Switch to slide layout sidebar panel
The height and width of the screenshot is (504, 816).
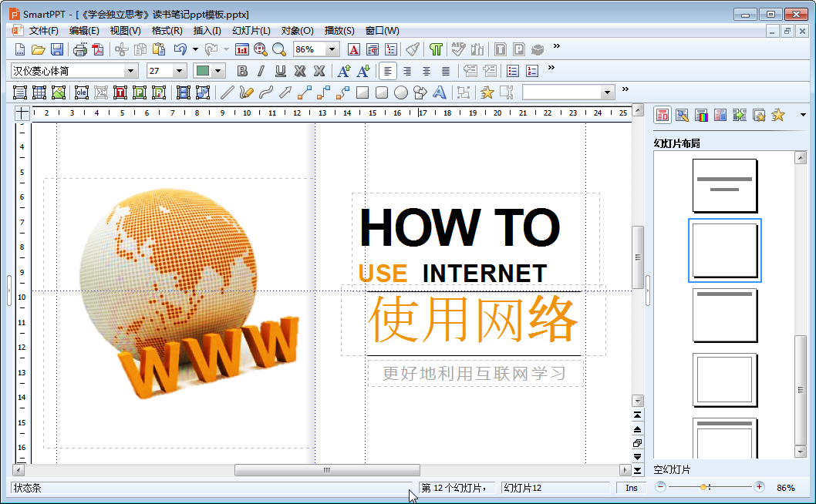(663, 115)
